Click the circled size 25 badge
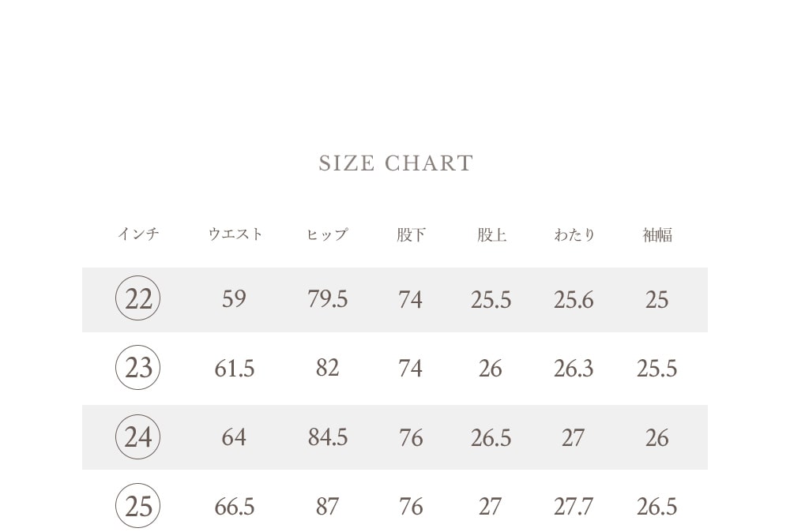This screenshot has width=790, height=532. pyautogui.click(x=138, y=505)
